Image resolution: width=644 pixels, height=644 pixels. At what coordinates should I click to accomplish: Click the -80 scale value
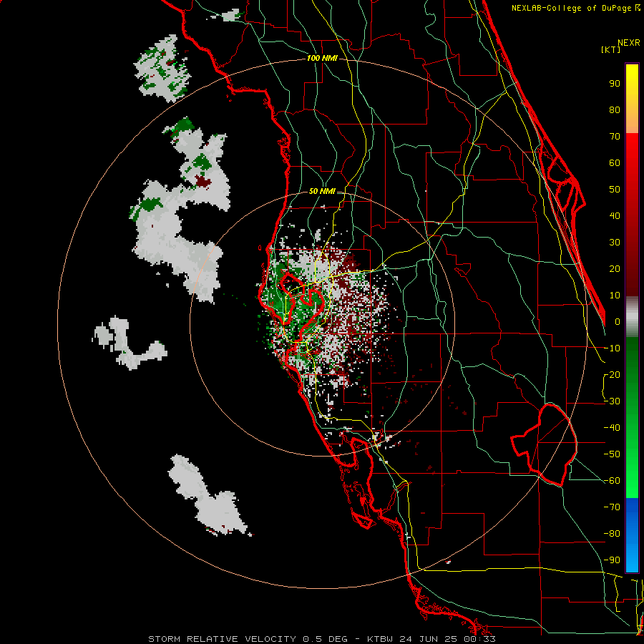tap(612, 534)
